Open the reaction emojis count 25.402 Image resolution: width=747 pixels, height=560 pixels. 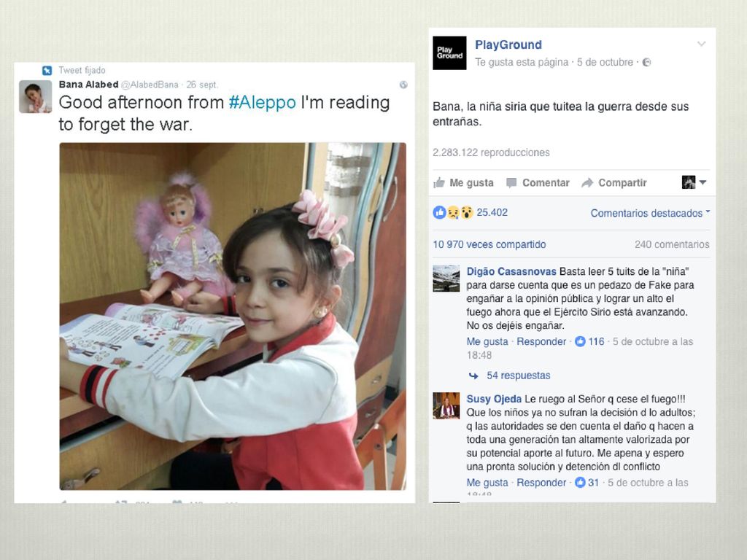[x=471, y=212]
